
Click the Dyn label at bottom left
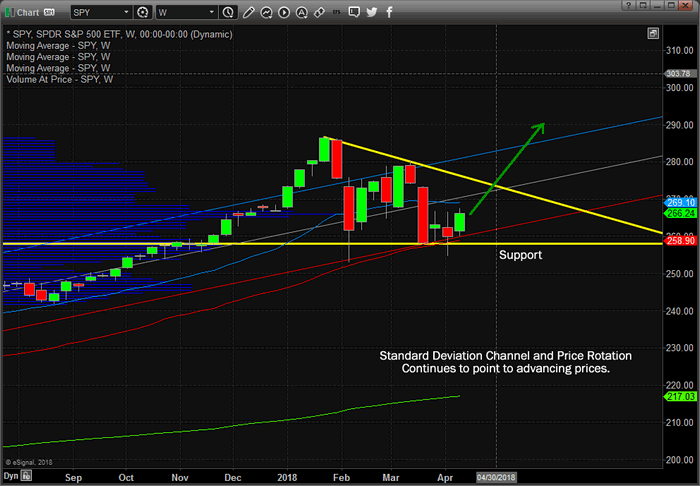(11, 476)
